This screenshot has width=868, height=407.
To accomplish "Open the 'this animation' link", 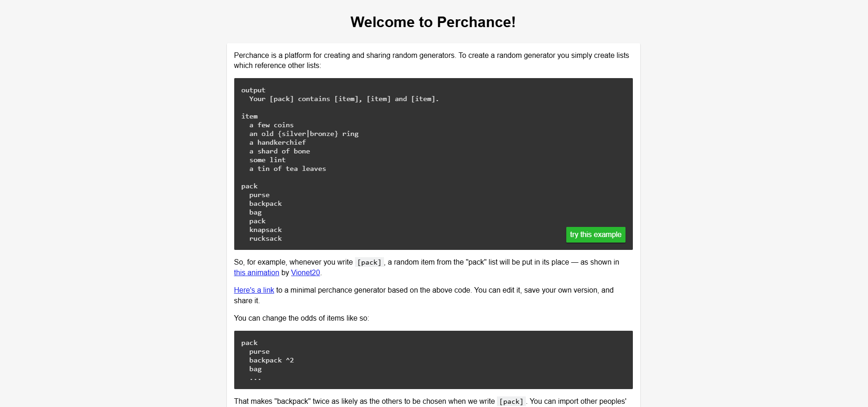I will (x=256, y=273).
